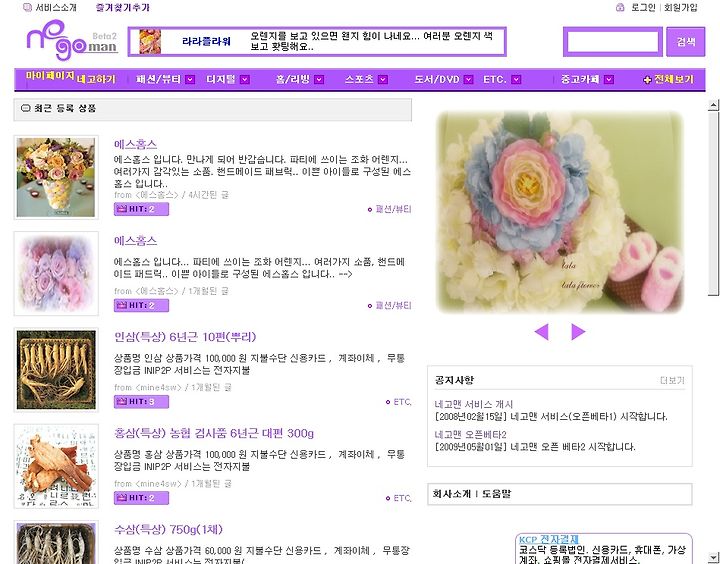
Task: Click the 검색 search button
Action: (686, 42)
